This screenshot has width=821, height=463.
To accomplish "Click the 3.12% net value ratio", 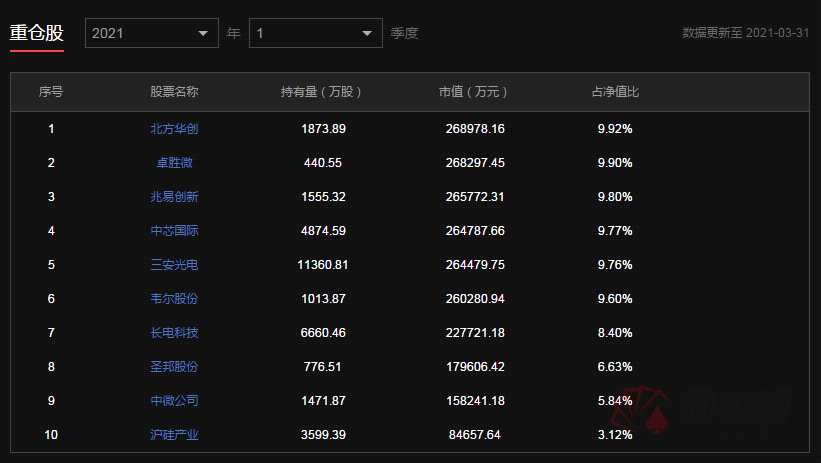I will click(615, 435).
